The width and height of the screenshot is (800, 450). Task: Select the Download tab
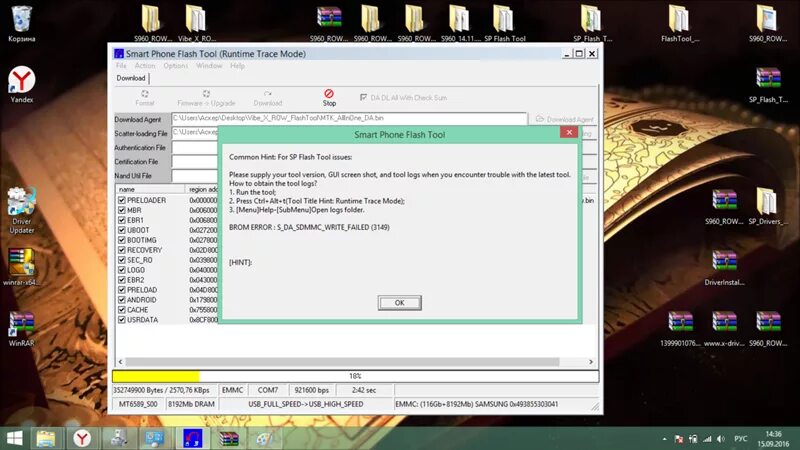pyautogui.click(x=131, y=78)
